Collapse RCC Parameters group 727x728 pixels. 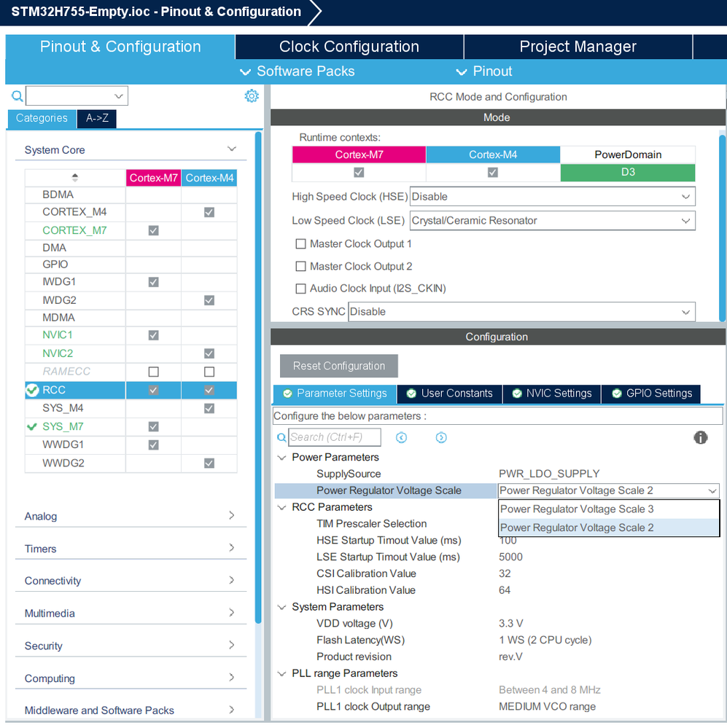[x=281, y=507]
